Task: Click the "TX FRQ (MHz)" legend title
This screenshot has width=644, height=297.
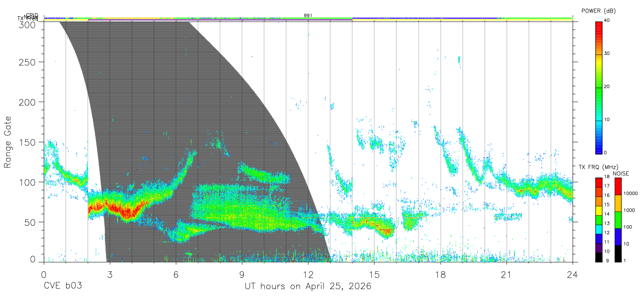Action: coord(598,167)
